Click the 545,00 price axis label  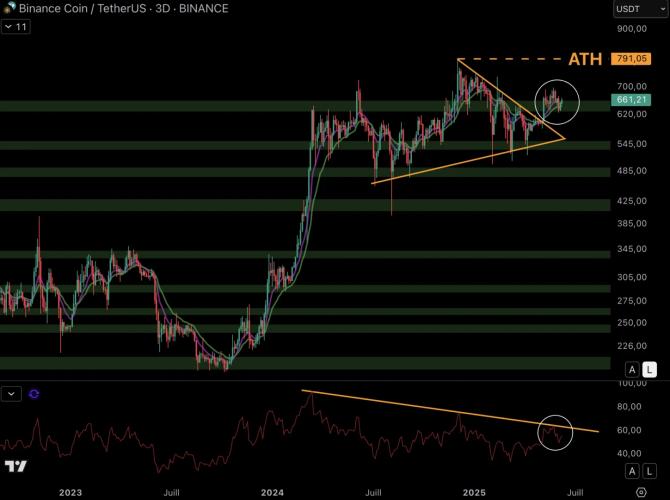pyautogui.click(x=632, y=144)
